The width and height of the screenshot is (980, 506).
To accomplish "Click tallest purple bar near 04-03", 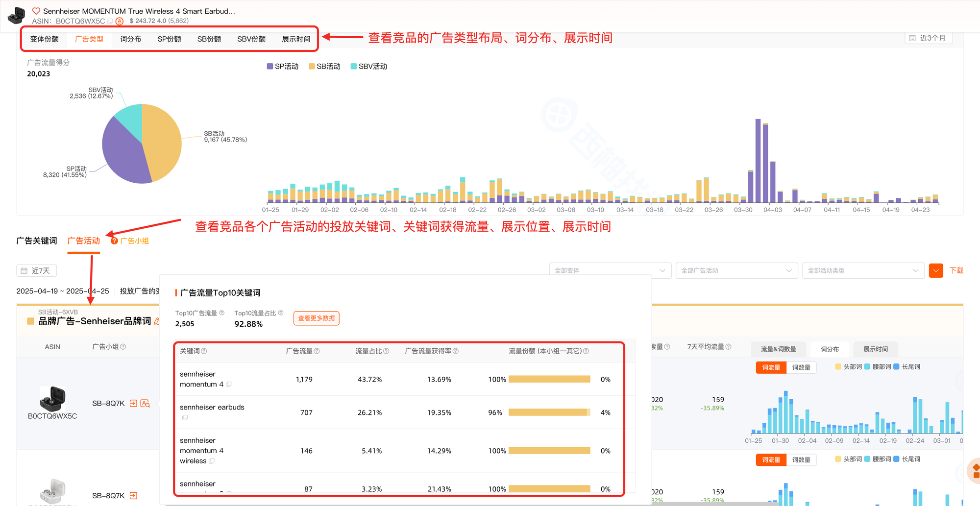I will (758, 161).
